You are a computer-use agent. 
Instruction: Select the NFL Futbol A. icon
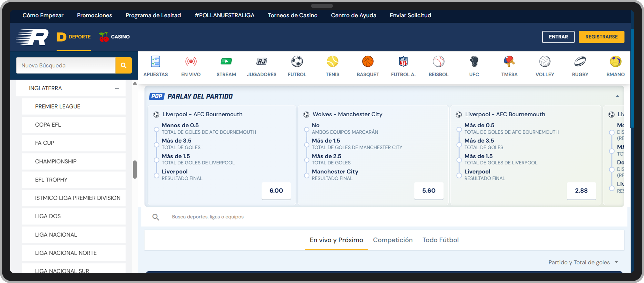(x=403, y=61)
